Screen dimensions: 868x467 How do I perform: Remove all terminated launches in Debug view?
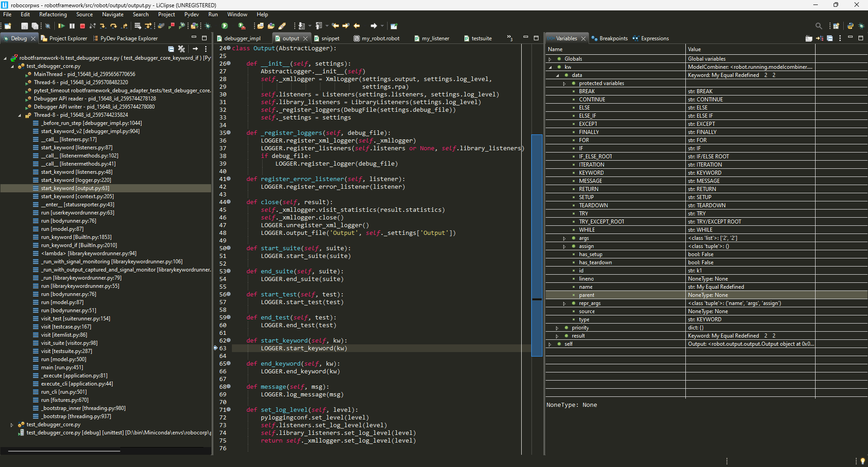coord(182,48)
